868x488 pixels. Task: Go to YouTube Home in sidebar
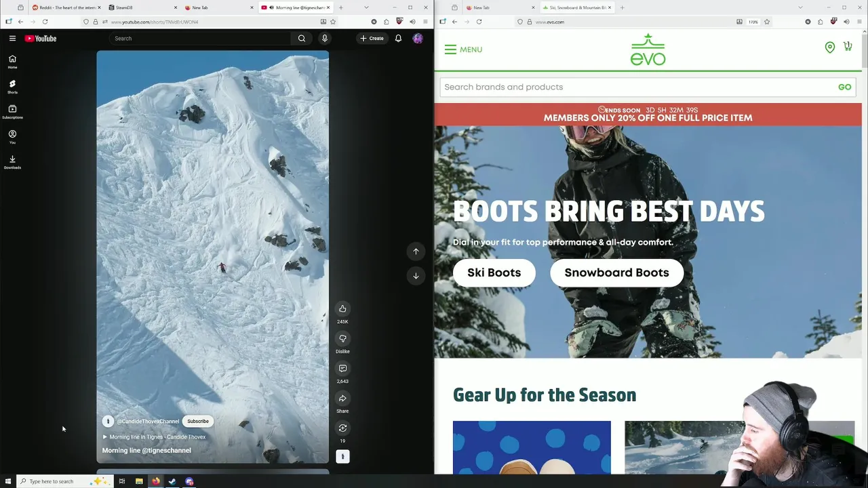pos(12,62)
